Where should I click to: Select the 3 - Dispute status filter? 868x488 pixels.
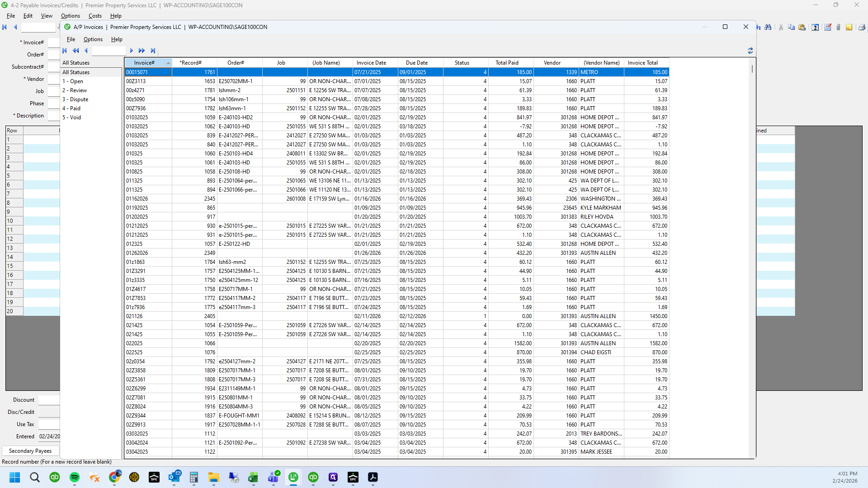75,99
